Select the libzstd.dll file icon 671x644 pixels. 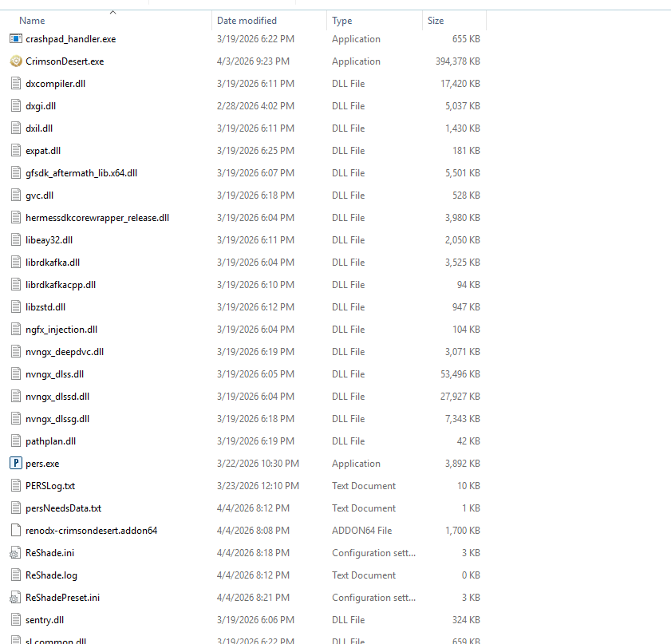pos(16,306)
